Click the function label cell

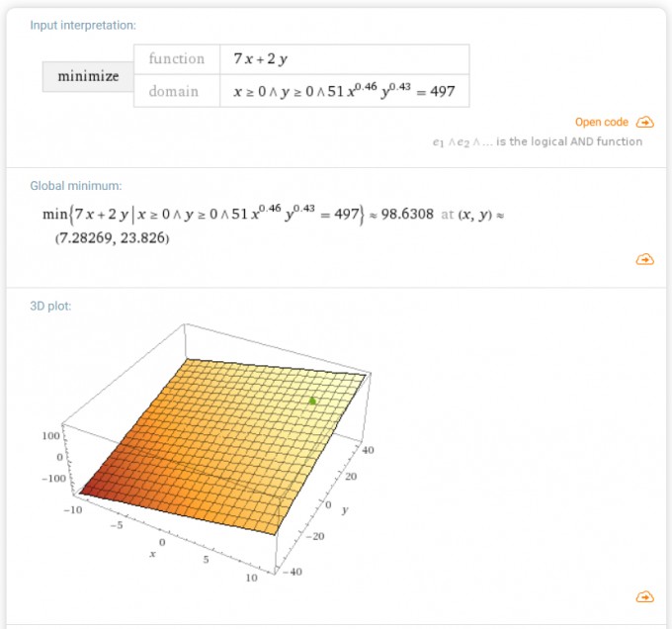coord(177,59)
